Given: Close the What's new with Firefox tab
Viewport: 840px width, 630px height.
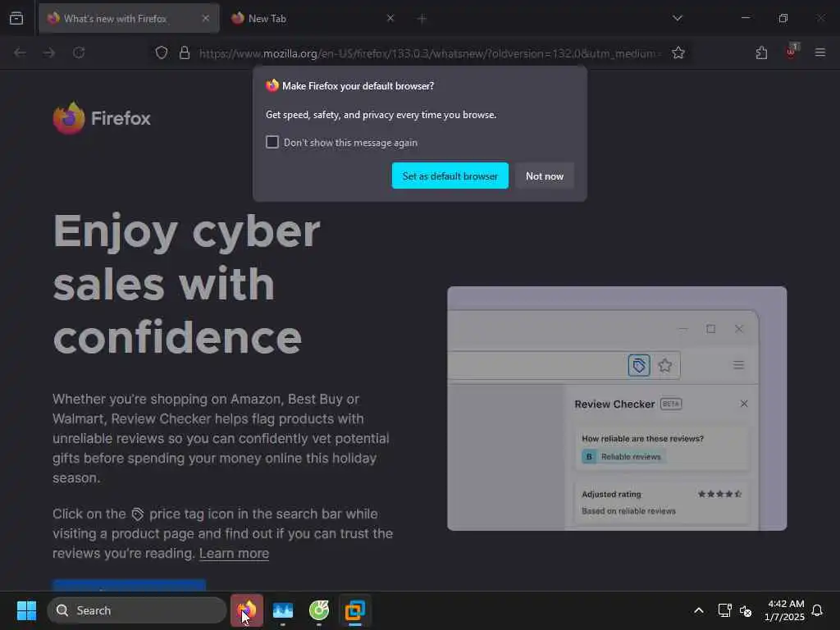Looking at the screenshot, I should tap(206, 18).
